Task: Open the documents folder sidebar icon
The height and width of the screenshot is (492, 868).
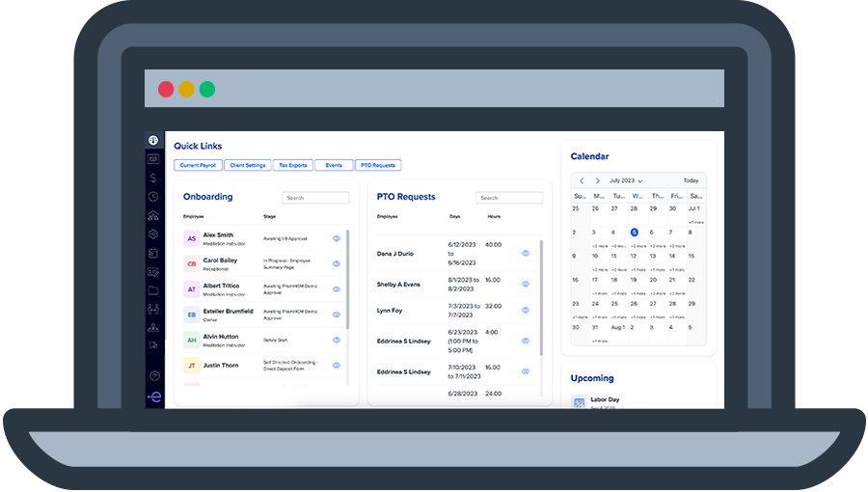Action: pyautogui.click(x=153, y=290)
